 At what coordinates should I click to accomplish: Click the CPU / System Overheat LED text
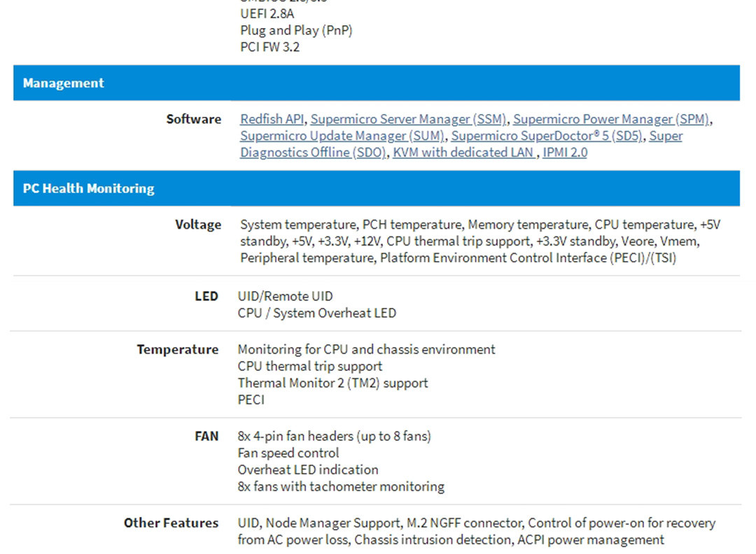point(317,313)
